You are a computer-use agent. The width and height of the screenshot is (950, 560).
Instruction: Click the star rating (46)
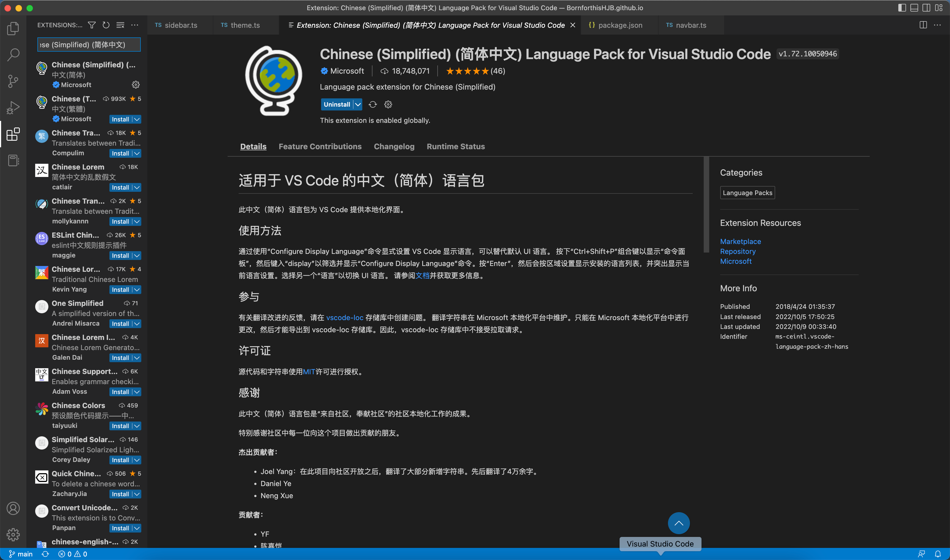(475, 71)
